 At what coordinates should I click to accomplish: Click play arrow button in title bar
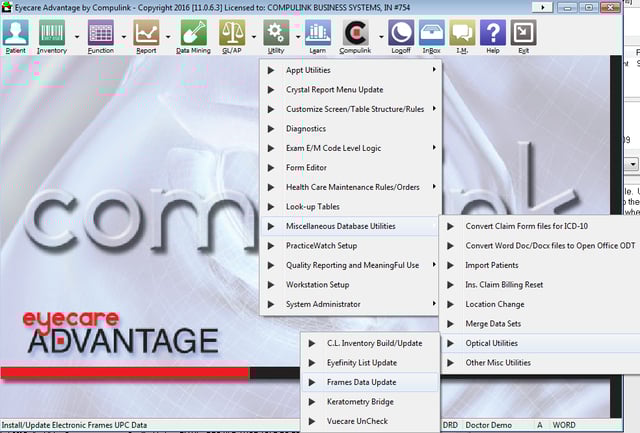click(x=542, y=7)
